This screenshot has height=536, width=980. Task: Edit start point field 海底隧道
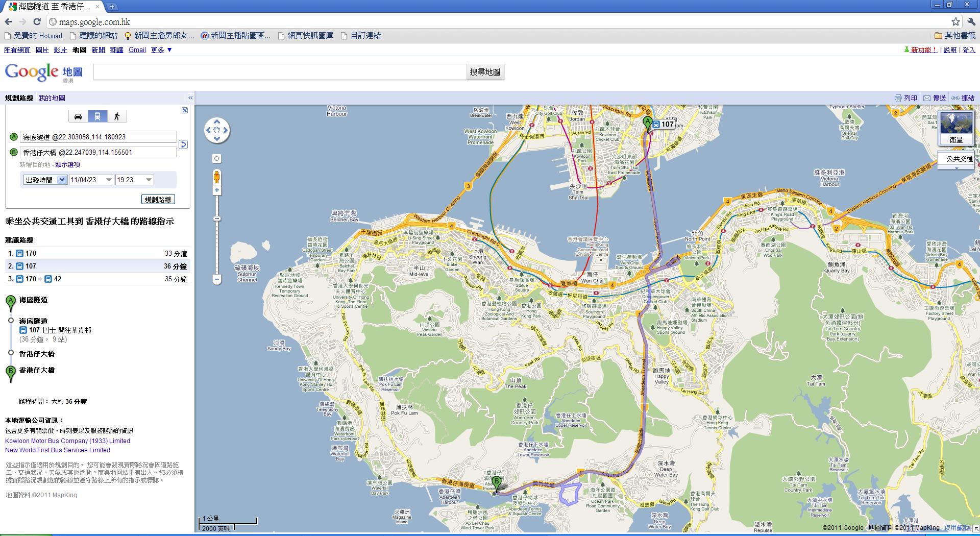click(x=99, y=137)
